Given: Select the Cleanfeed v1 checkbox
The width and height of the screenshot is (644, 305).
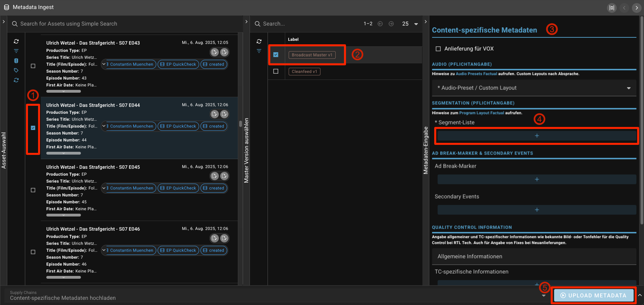Looking at the screenshot, I should click(x=276, y=71).
